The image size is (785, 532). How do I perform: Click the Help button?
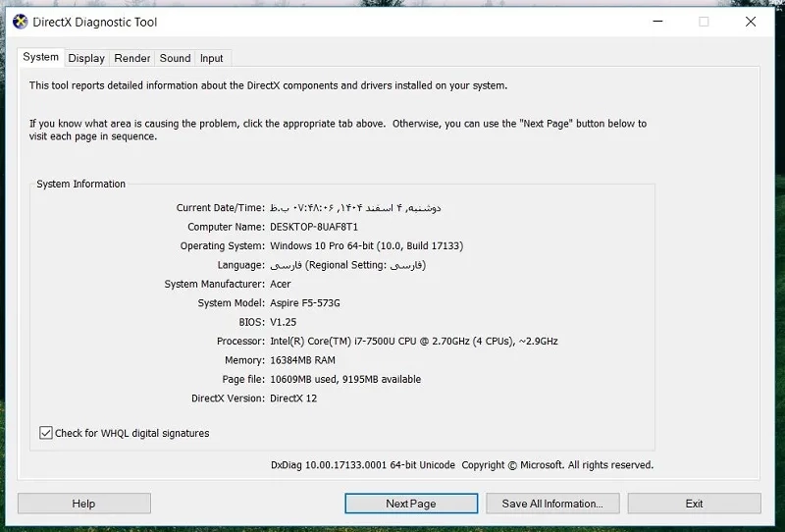[84, 504]
